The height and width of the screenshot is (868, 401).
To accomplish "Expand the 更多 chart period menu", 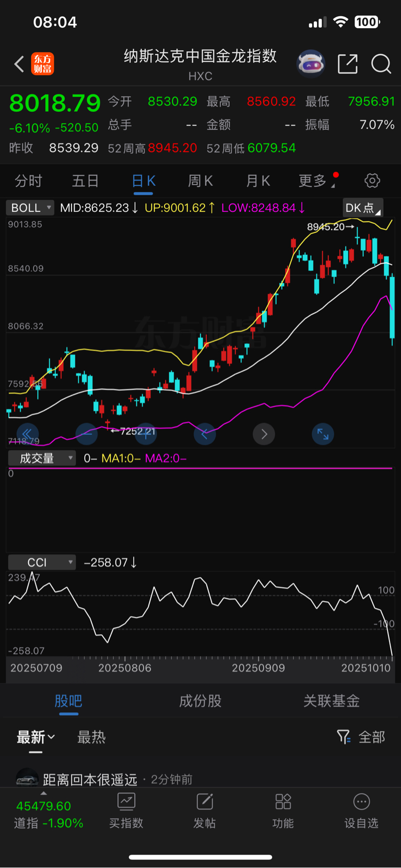I will [316, 181].
